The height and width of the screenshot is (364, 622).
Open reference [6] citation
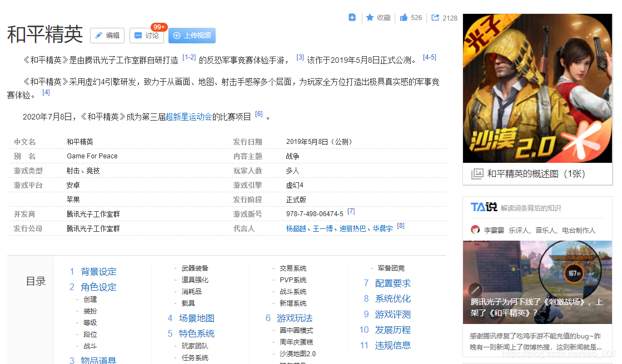[x=258, y=114]
